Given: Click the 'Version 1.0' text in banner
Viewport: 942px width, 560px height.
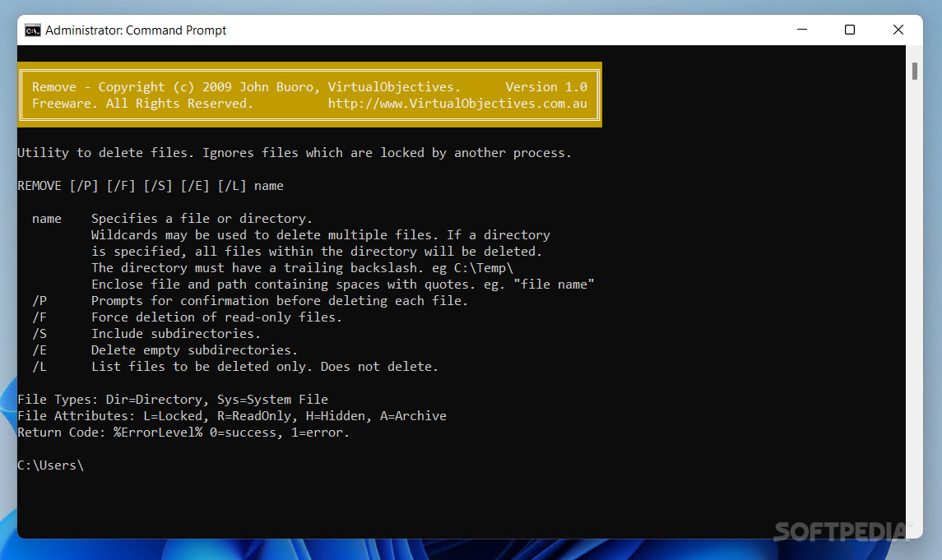Looking at the screenshot, I should click(546, 87).
